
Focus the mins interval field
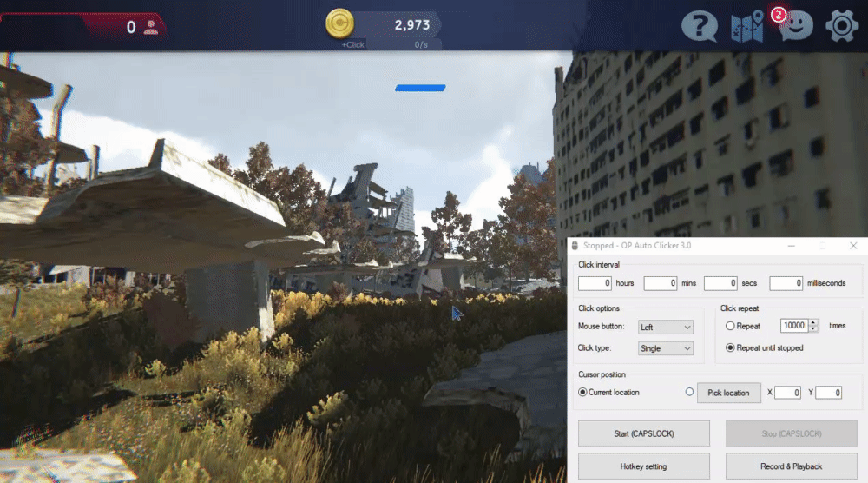660,283
